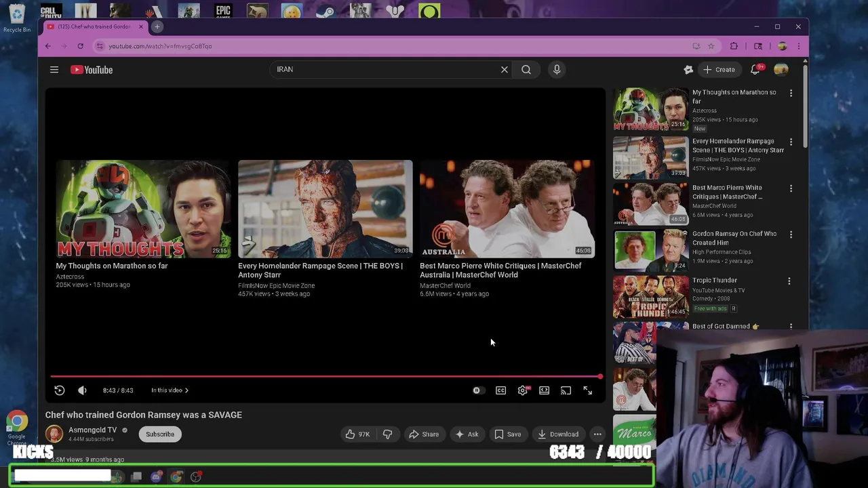
Task: Subscribe to Asmongold TV
Action: coord(160,434)
